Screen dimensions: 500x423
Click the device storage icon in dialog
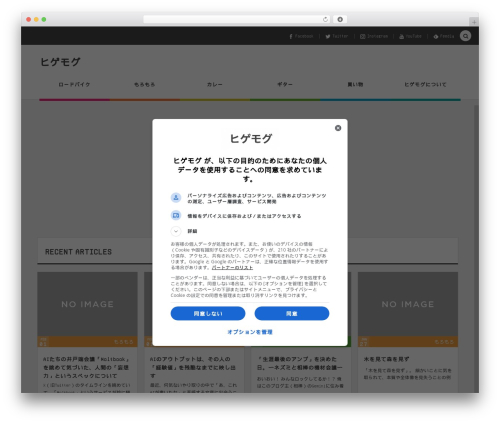176,215
